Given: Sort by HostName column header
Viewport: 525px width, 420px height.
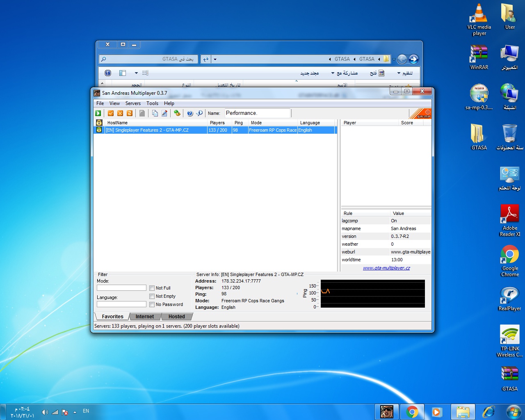Looking at the screenshot, I should coord(156,123).
